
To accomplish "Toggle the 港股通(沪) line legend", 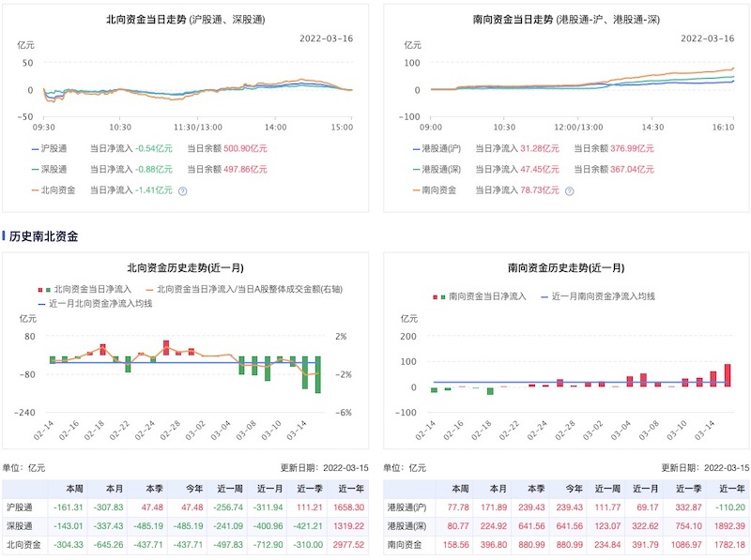I will click(x=437, y=149).
